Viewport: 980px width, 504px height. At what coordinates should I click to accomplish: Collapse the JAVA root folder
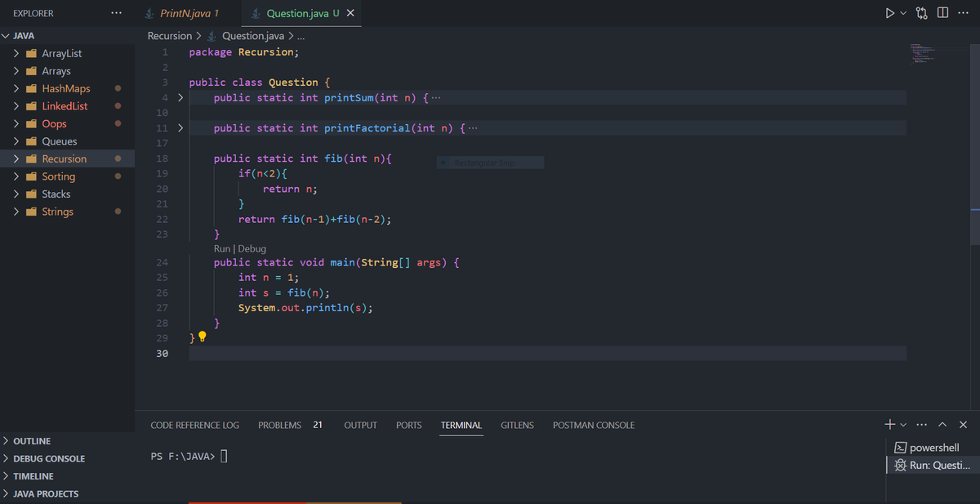[x=7, y=36]
